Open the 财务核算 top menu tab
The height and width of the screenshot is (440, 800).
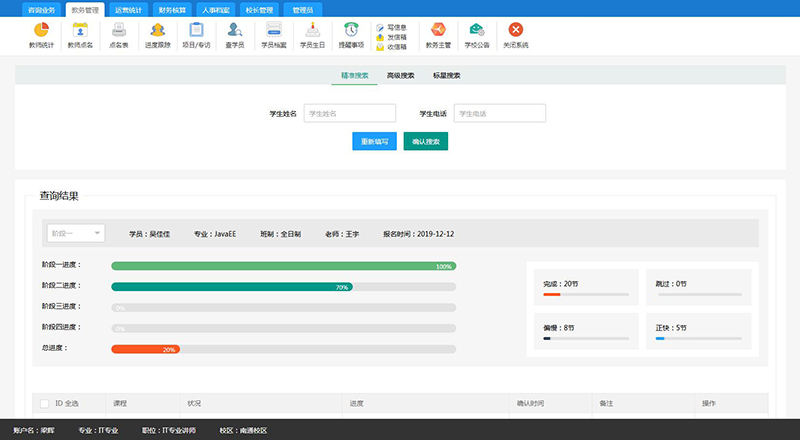174,8
